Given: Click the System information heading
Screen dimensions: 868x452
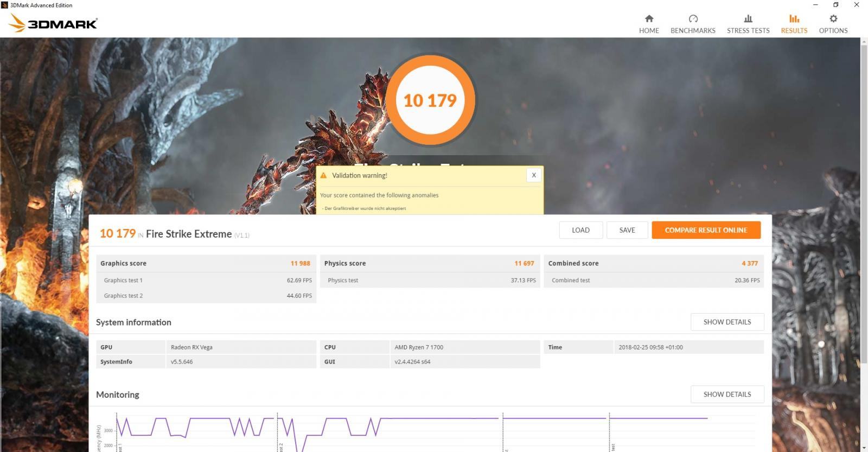Looking at the screenshot, I should tap(133, 322).
